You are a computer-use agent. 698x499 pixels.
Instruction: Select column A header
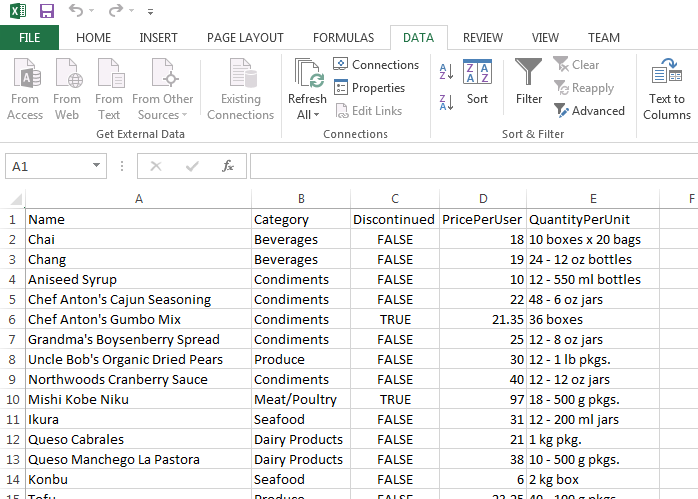click(138, 199)
